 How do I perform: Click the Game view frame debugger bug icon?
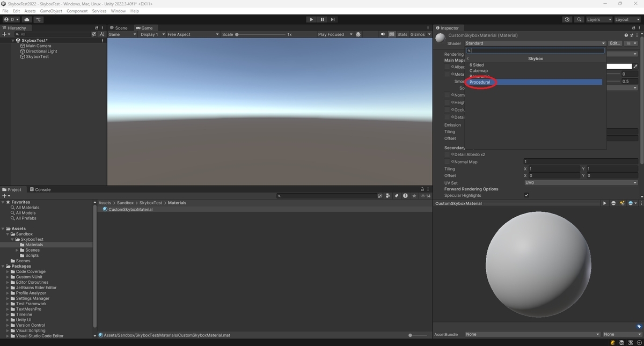pyautogui.click(x=358, y=34)
